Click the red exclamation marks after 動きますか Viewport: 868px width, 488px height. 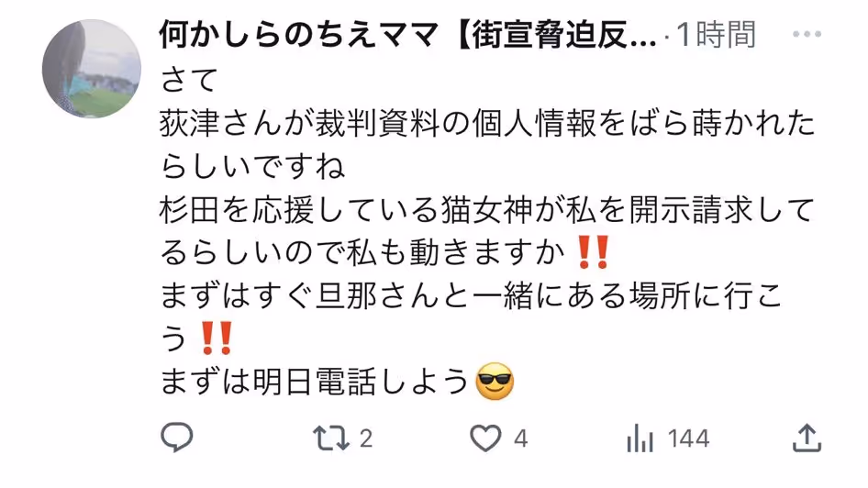tap(593, 252)
